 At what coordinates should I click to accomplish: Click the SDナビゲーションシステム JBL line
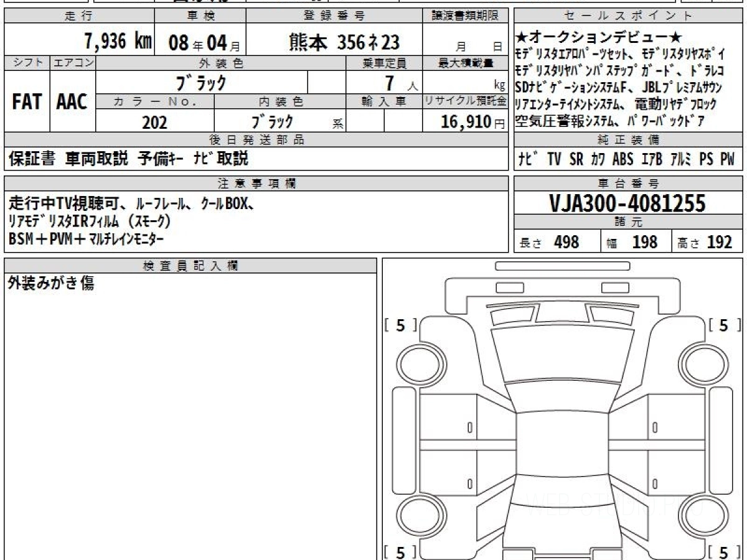[619, 88]
